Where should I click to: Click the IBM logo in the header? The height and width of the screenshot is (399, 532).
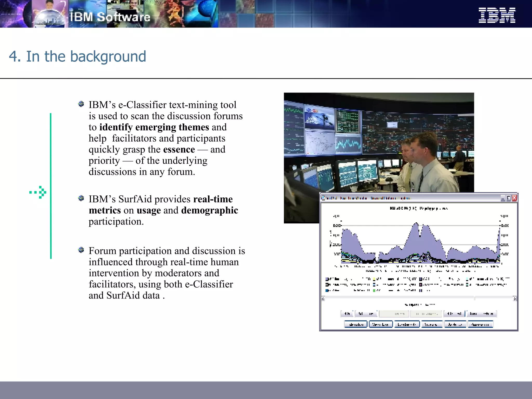click(x=497, y=15)
